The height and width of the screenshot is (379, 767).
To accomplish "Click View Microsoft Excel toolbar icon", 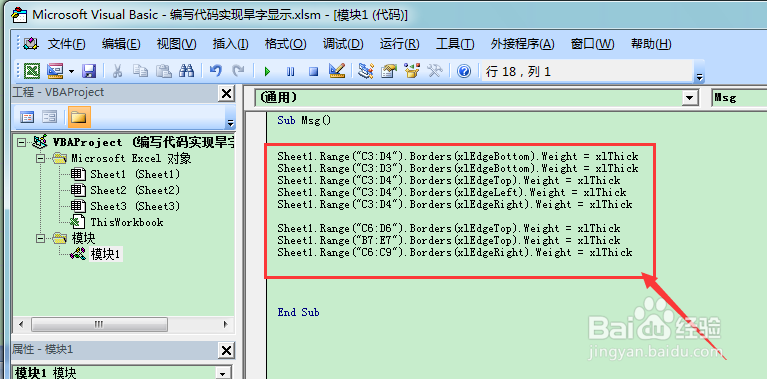I will pos(32,71).
